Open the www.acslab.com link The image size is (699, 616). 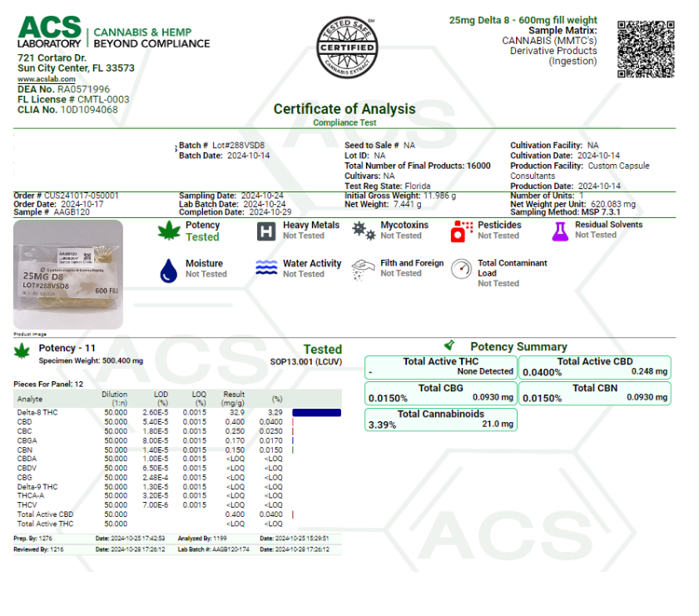(47, 79)
